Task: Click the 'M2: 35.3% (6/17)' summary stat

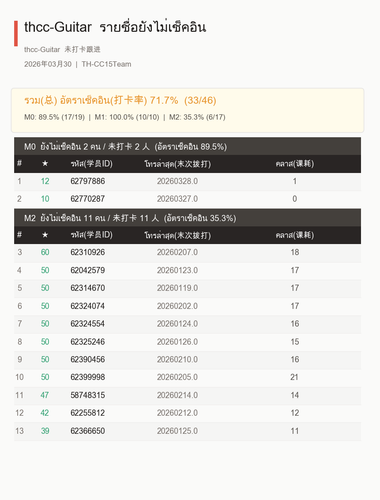Action: [197, 117]
